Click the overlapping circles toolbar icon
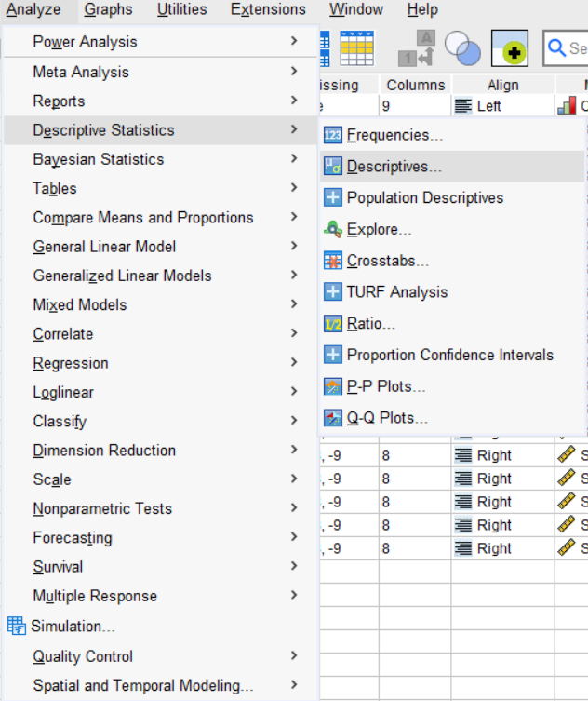The width and height of the screenshot is (588, 701). [x=462, y=48]
